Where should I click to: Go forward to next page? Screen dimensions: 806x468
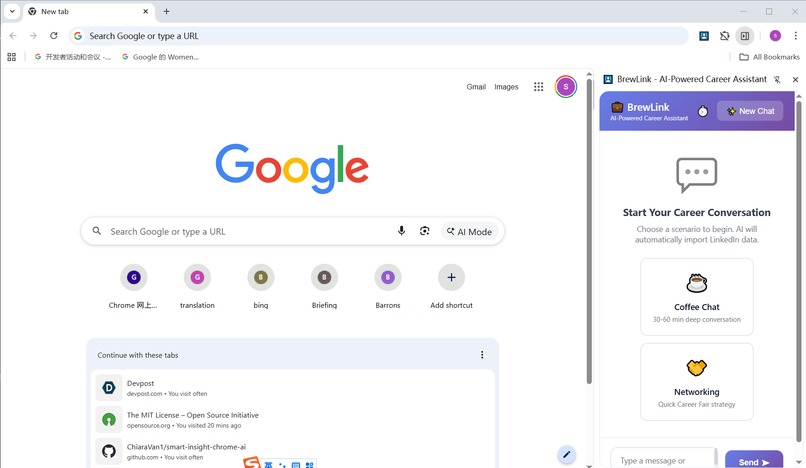33,35
